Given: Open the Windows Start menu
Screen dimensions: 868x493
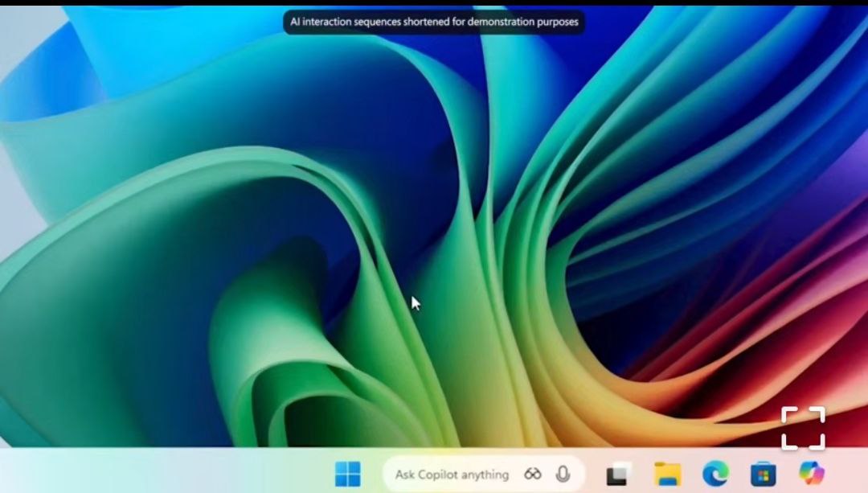Looking at the screenshot, I should [x=348, y=475].
